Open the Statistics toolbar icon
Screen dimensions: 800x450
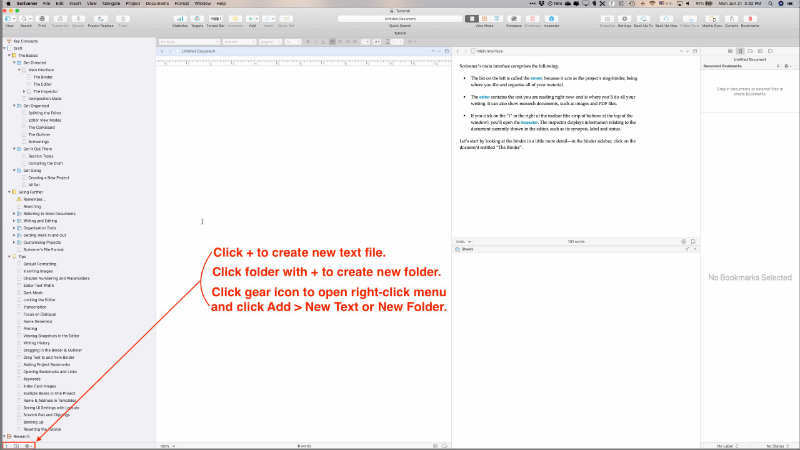click(x=180, y=20)
